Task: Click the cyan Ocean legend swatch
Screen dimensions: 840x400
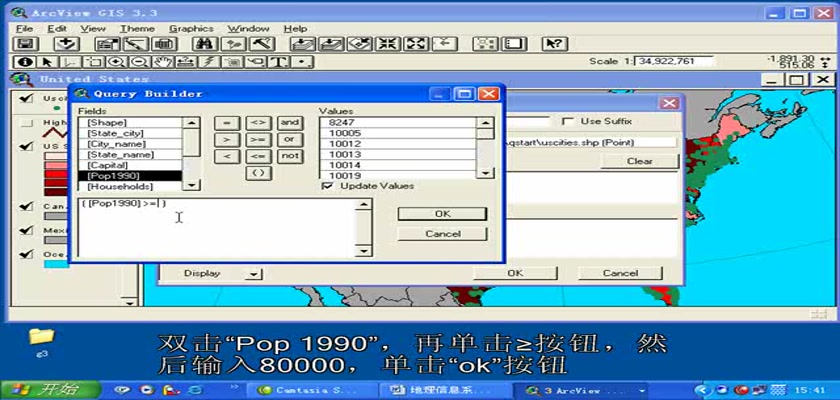Action: pos(55,264)
